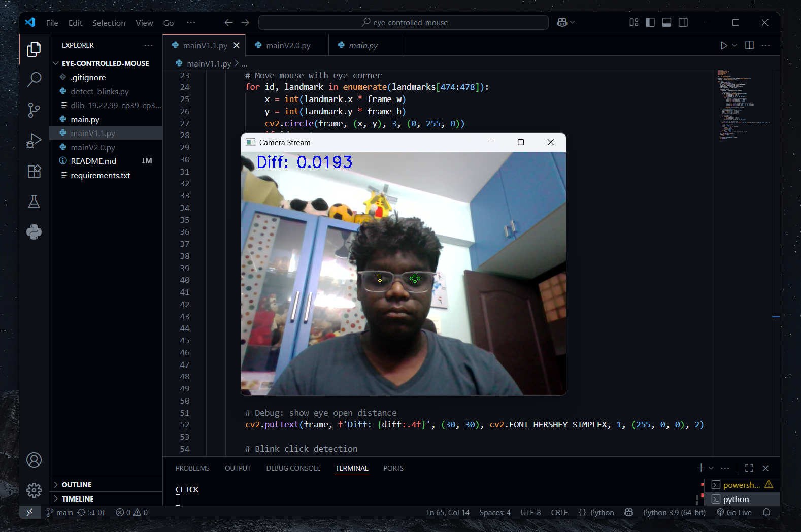The image size is (801, 532).
Task: Toggle the primary side bar visibility
Action: click(650, 22)
